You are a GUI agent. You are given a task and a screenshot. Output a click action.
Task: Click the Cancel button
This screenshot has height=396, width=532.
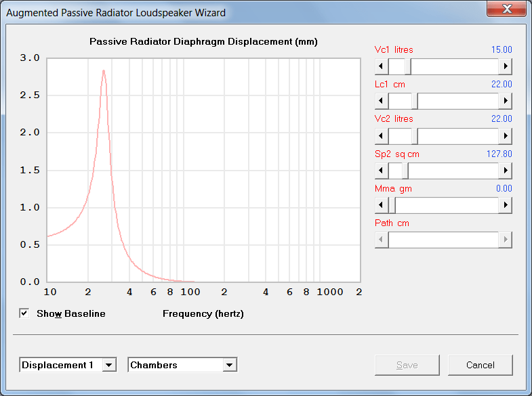480,365
